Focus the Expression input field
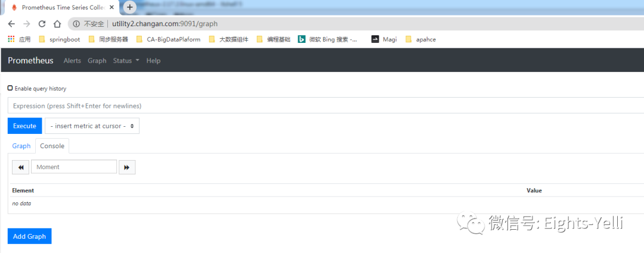The height and width of the screenshot is (253, 644). [326, 106]
